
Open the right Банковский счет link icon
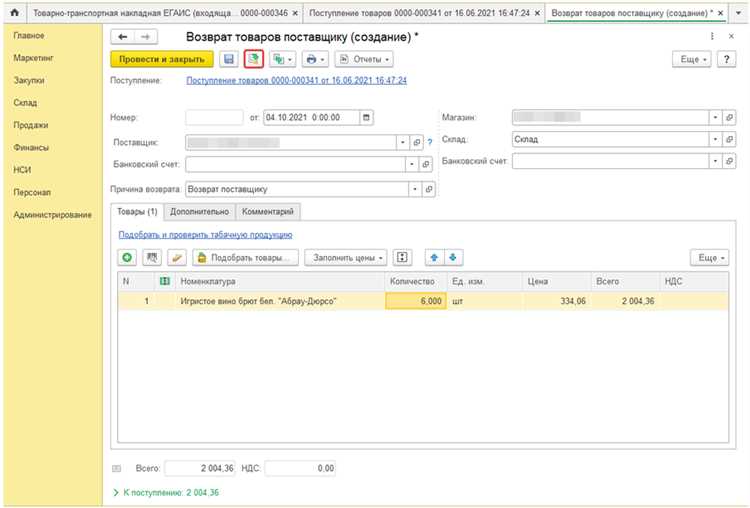pyautogui.click(x=729, y=161)
